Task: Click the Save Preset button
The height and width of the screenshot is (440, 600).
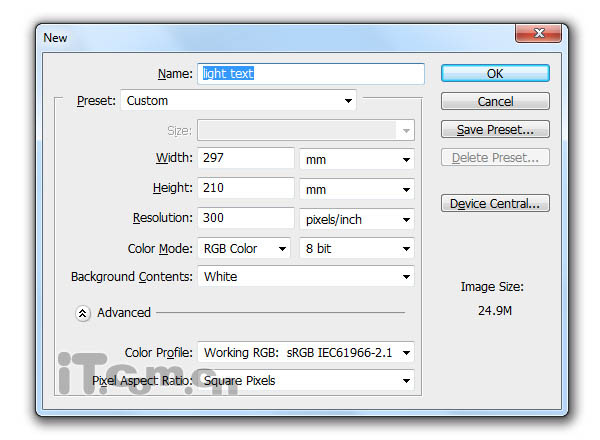Action: point(495,129)
